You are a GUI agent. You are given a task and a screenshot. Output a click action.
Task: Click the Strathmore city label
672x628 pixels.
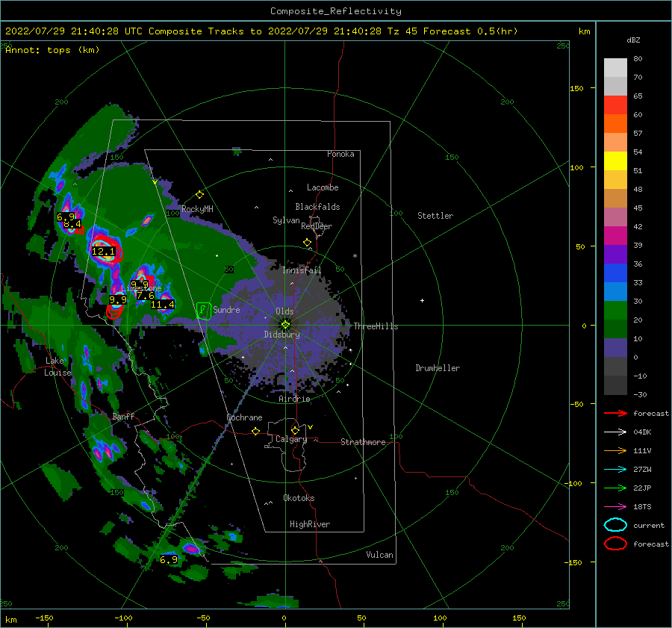tap(363, 442)
